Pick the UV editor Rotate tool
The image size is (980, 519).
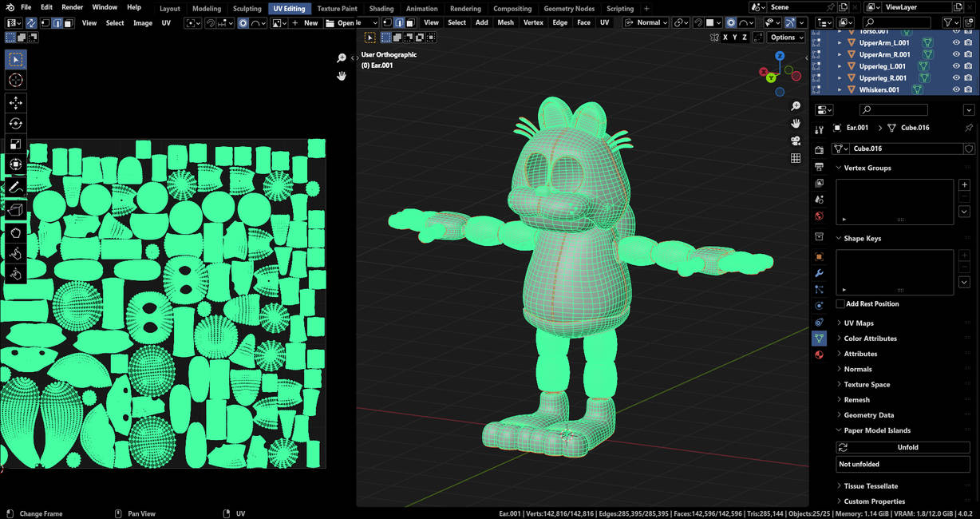(x=16, y=123)
